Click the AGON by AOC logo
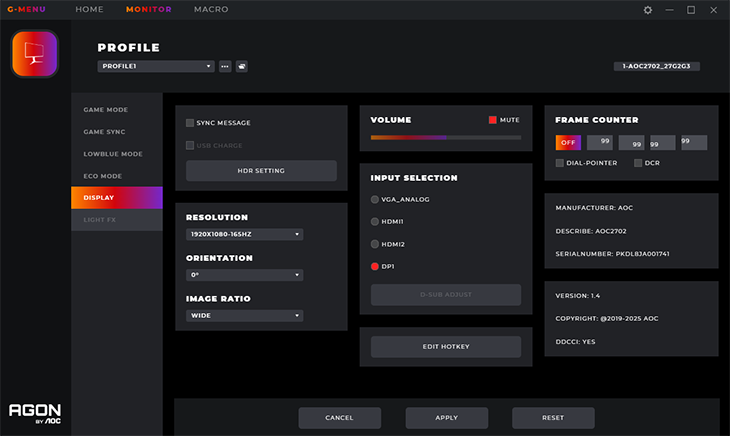Screen dimensions: 730x436 (35, 413)
